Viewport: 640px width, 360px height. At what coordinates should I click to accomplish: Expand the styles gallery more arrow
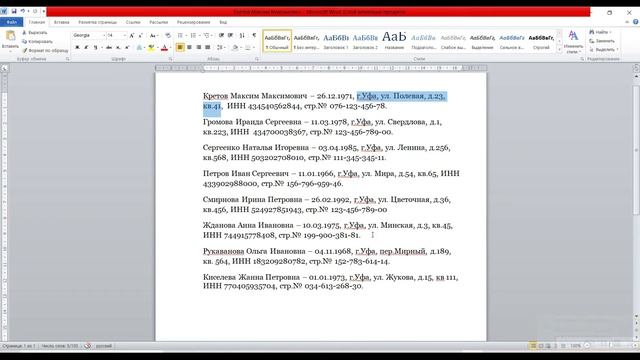[x=559, y=49]
